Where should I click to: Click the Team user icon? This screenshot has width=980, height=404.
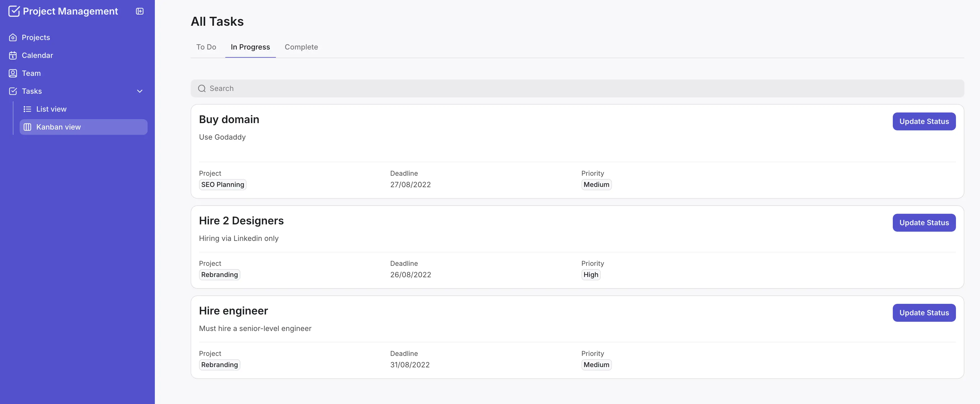pyautogui.click(x=13, y=73)
